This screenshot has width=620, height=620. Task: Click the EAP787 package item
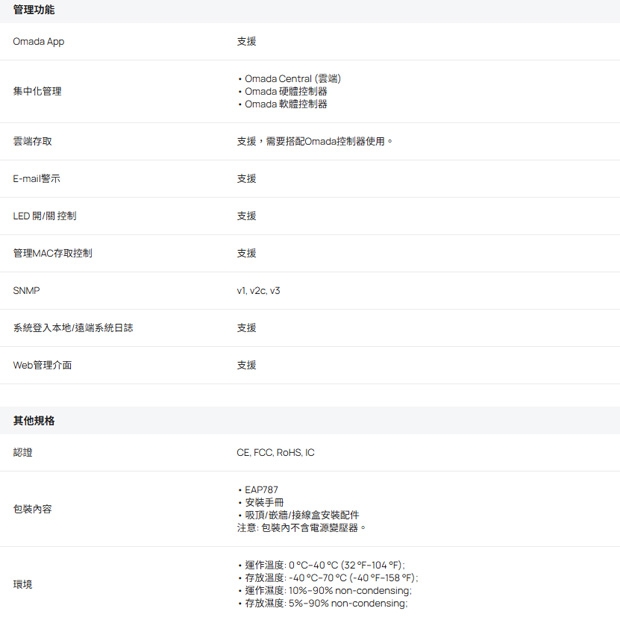click(261, 490)
